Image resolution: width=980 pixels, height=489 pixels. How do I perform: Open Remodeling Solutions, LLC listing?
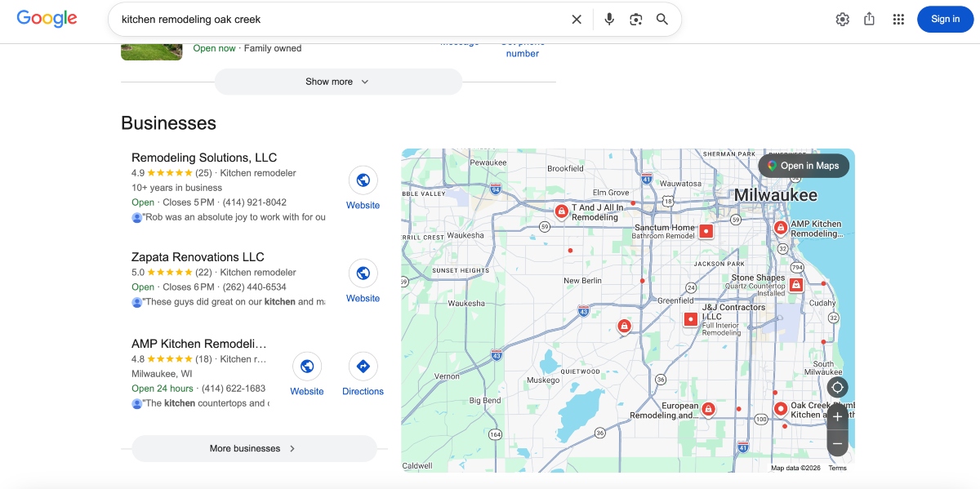[x=204, y=158]
